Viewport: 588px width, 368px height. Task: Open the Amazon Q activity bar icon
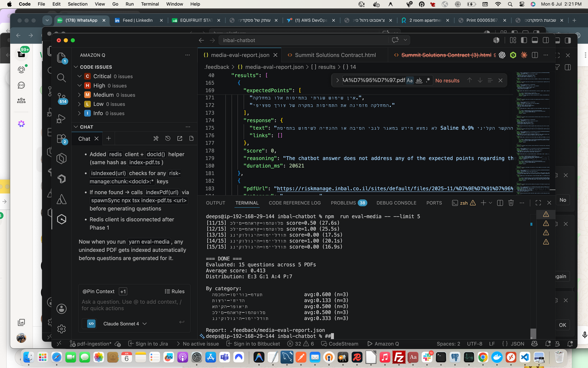click(x=61, y=219)
